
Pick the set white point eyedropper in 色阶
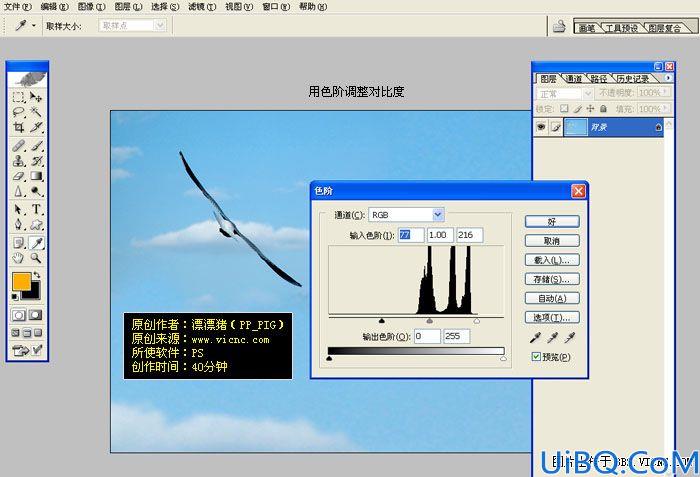tap(570, 338)
